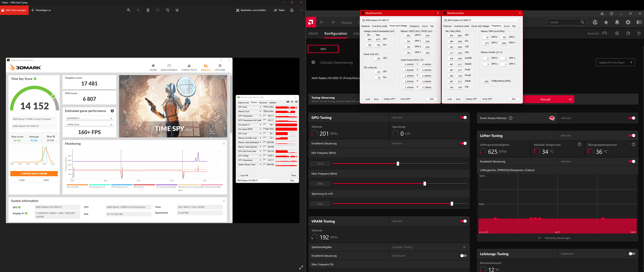The height and width of the screenshot is (272, 644).
Task: Click Spielprofil hinzufügen button
Action: (x=615, y=62)
